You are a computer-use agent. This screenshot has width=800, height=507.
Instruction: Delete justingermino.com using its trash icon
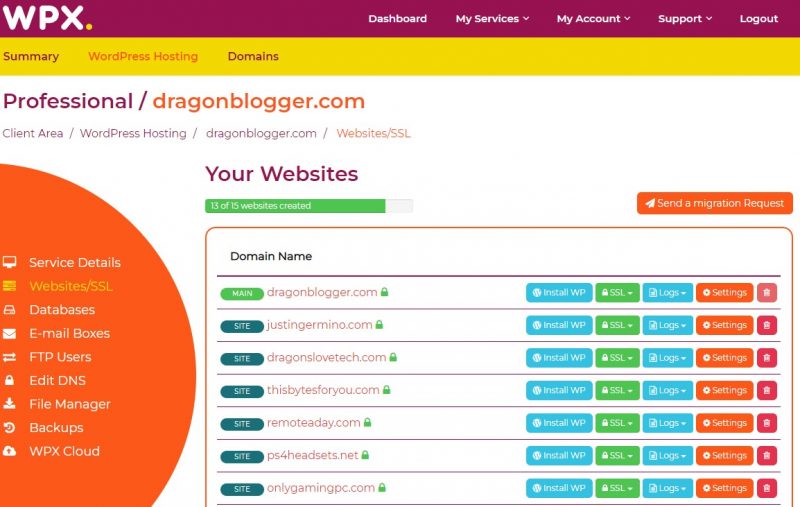tap(766, 325)
